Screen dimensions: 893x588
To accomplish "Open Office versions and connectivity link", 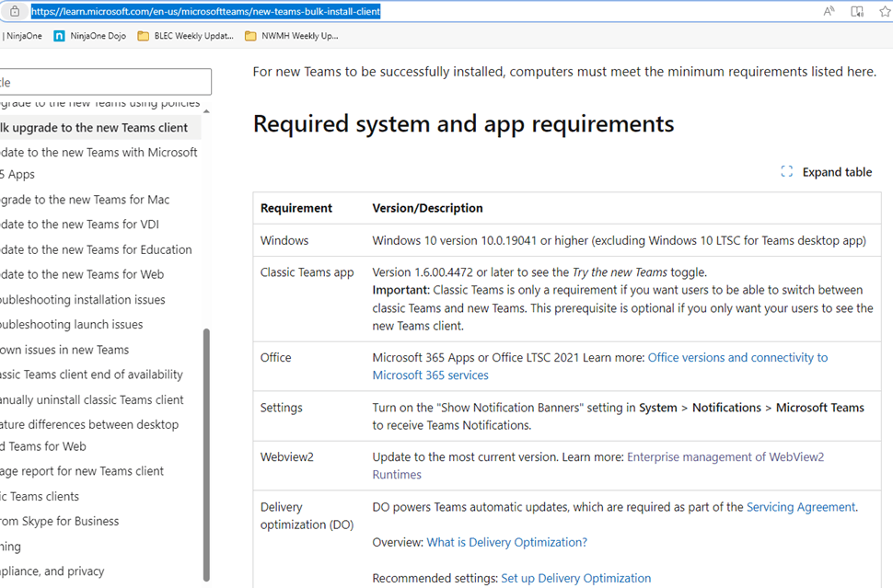I will click(x=737, y=357).
